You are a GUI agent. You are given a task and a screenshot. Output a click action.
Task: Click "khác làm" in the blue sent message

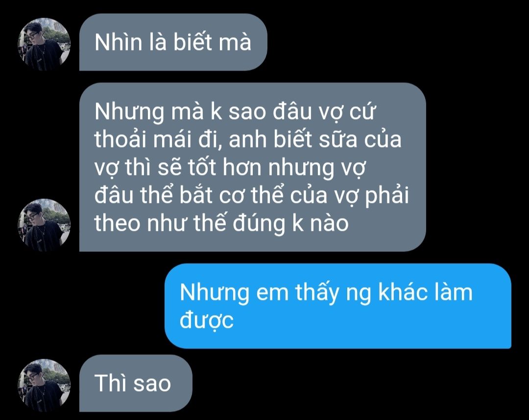pos(425,292)
